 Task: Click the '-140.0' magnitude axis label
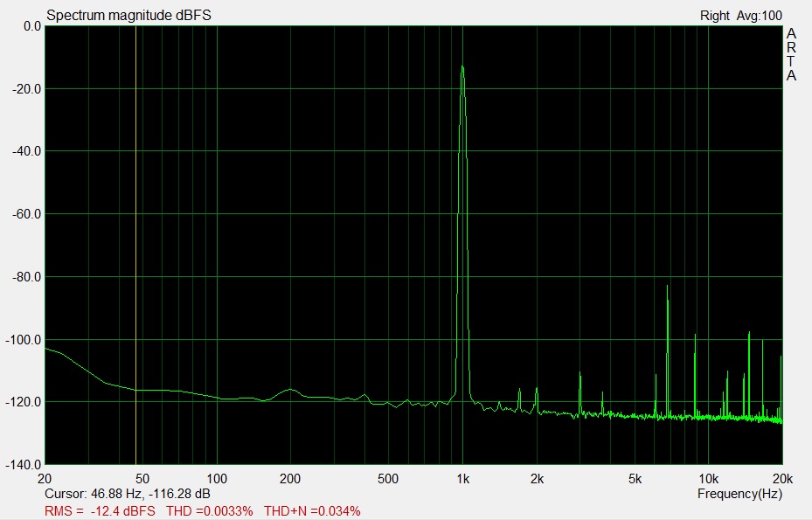coord(24,465)
